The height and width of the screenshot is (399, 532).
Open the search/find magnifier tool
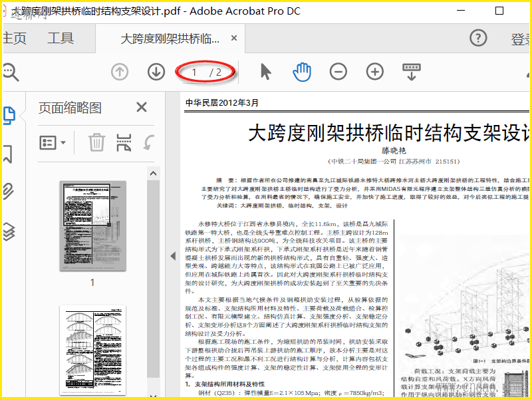click(10, 72)
